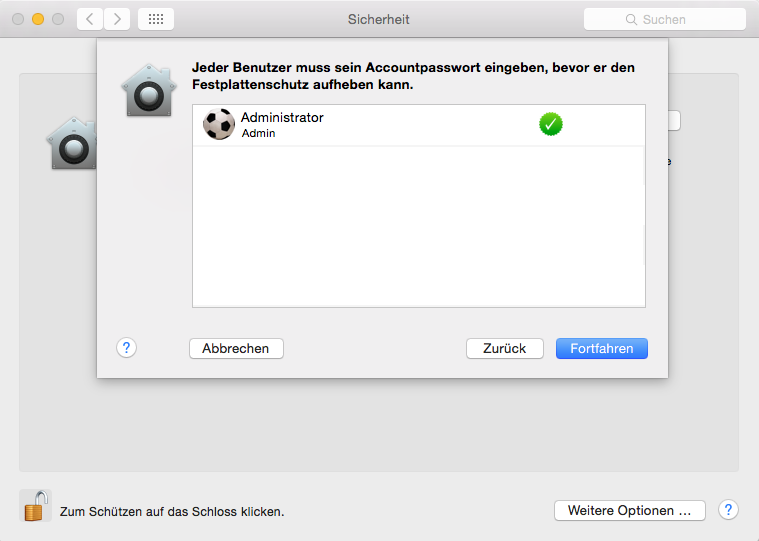The height and width of the screenshot is (541, 759).
Task: Cancel the dialog with Abbrechen
Action: [236, 348]
